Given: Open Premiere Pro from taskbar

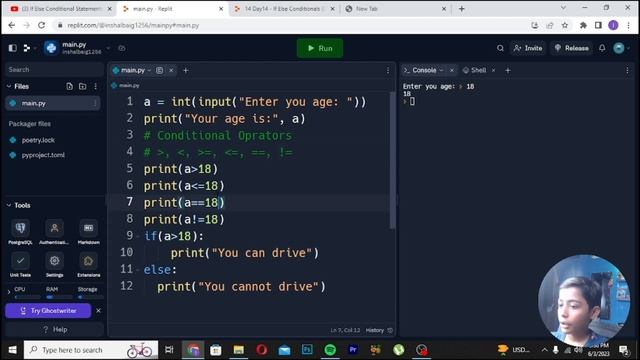Looking at the screenshot, I should [x=353, y=350].
